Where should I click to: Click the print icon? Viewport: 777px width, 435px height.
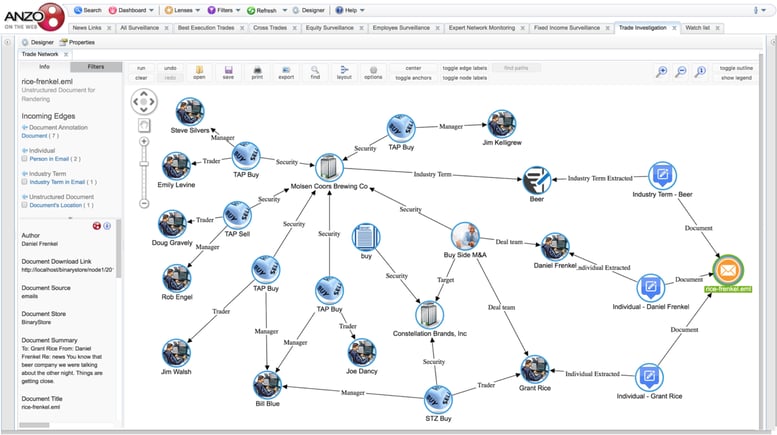[257, 70]
